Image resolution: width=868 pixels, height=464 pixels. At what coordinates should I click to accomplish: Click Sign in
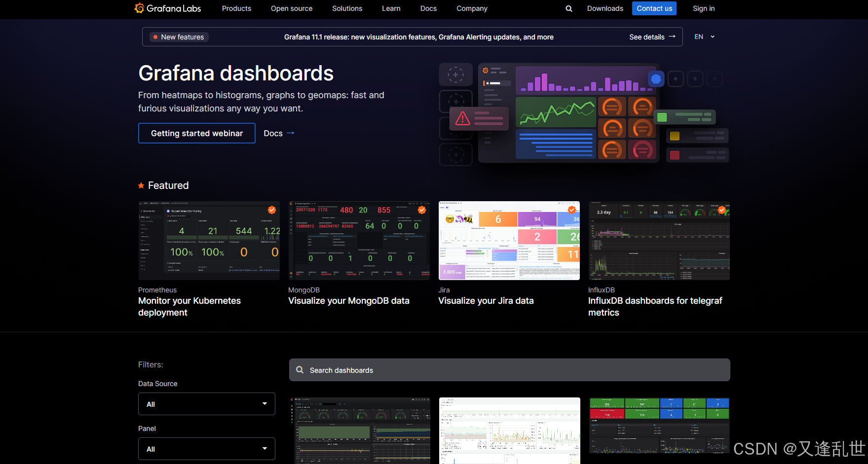704,8
